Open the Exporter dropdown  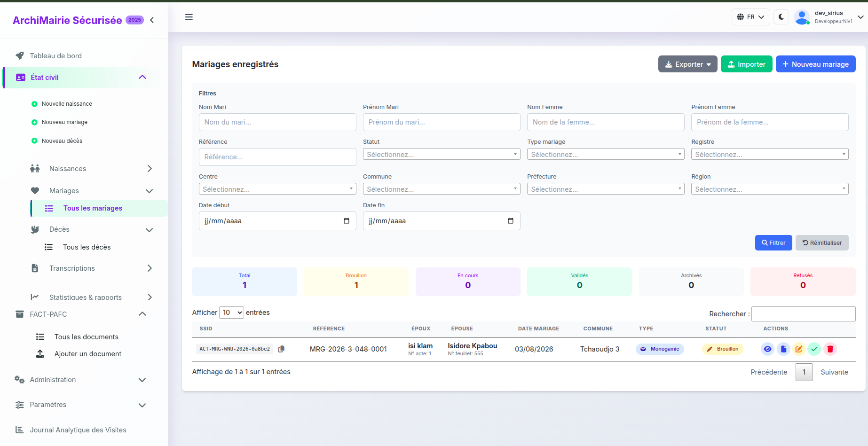[687, 64]
